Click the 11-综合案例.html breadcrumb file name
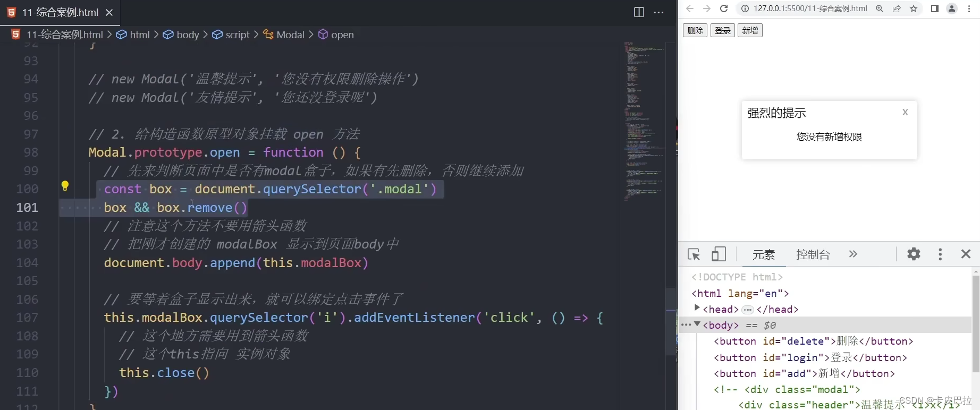The width and height of the screenshot is (980, 410). click(65, 35)
